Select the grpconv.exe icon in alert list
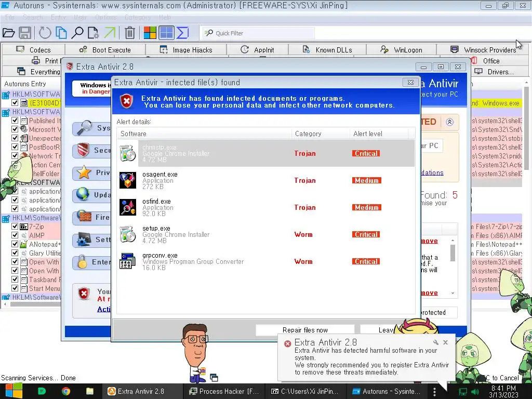Image resolution: width=532 pixels, height=399 pixels. 128,261
